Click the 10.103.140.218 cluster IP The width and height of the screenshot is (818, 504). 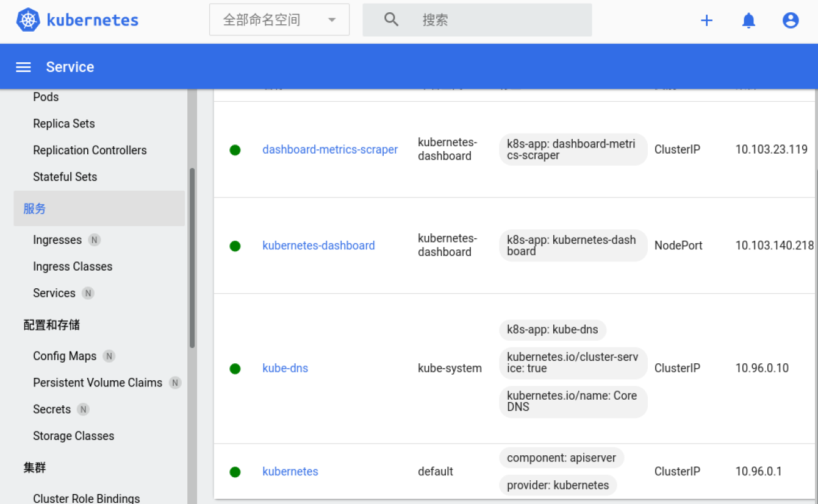point(775,246)
